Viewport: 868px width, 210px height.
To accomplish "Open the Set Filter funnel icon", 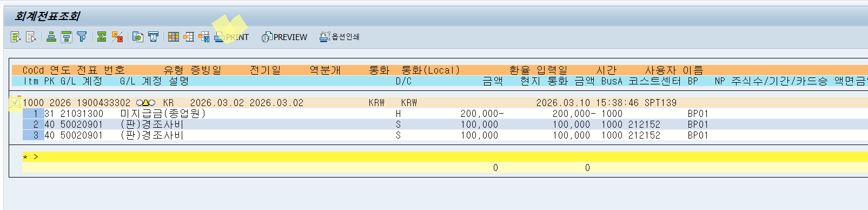I will pos(82,37).
